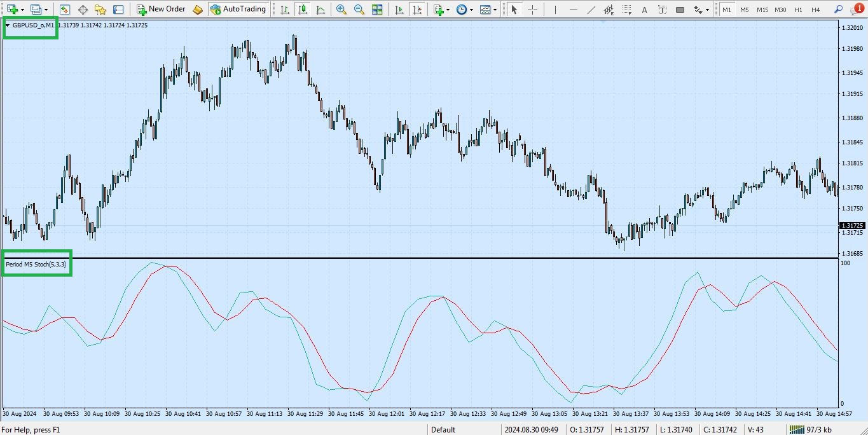
Task: Open the Data Window crosshair icon
Action: 83,10
